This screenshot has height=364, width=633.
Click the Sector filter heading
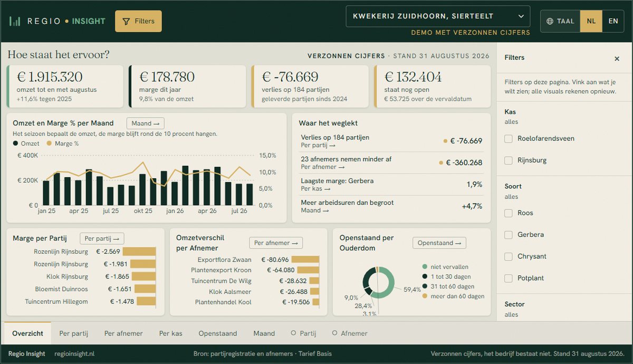point(514,304)
